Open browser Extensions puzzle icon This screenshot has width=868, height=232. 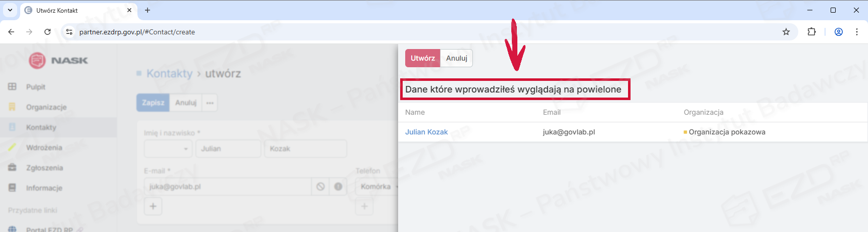coord(811,32)
